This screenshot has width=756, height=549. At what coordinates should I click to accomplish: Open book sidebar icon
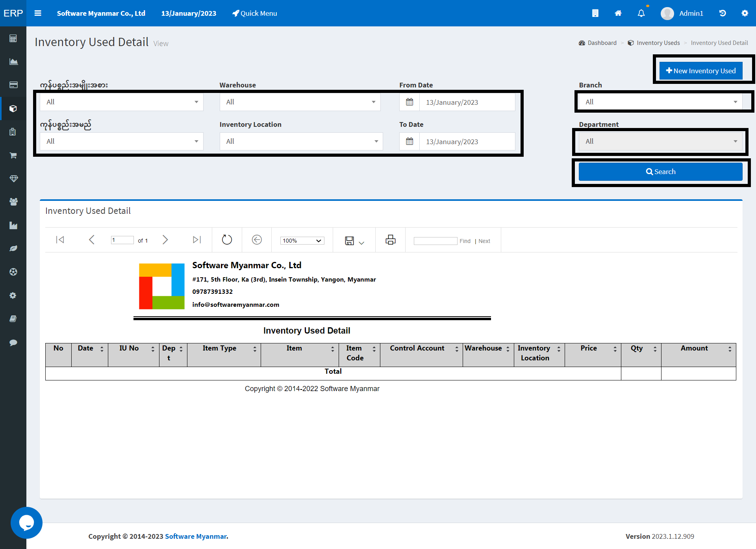pyautogui.click(x=13, y=319)
